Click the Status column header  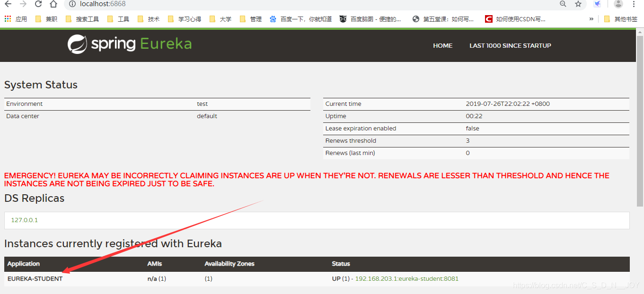[341, 264]
